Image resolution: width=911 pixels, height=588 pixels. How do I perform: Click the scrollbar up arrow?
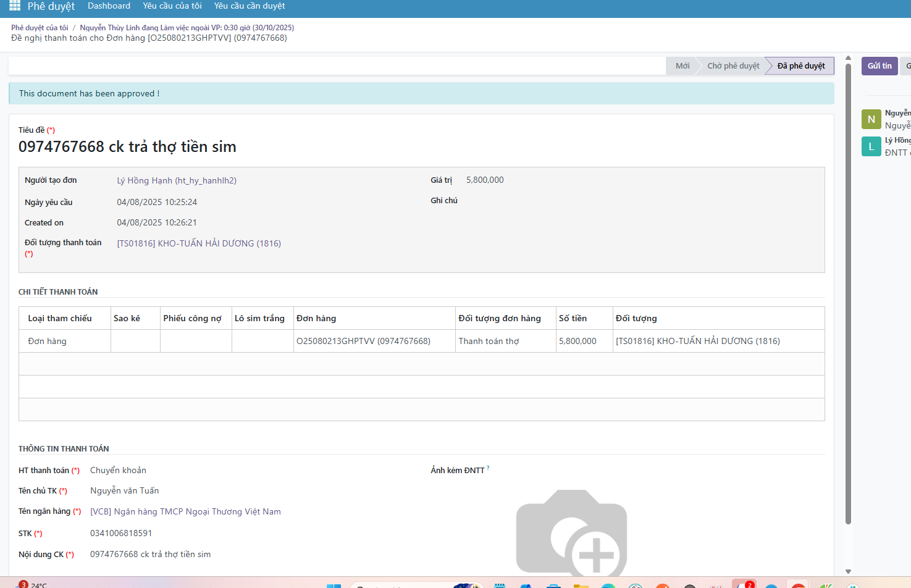[x=848, y=59]
